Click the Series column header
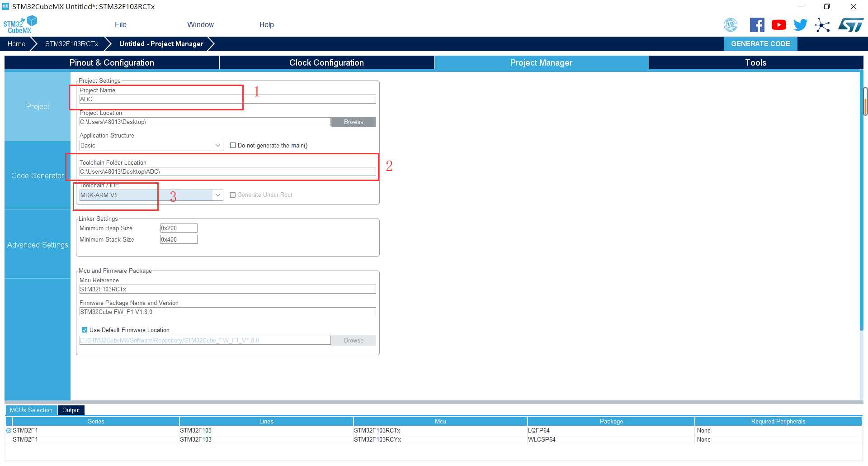This screenshot has width=868, height=466. click(x=96, y=421)
